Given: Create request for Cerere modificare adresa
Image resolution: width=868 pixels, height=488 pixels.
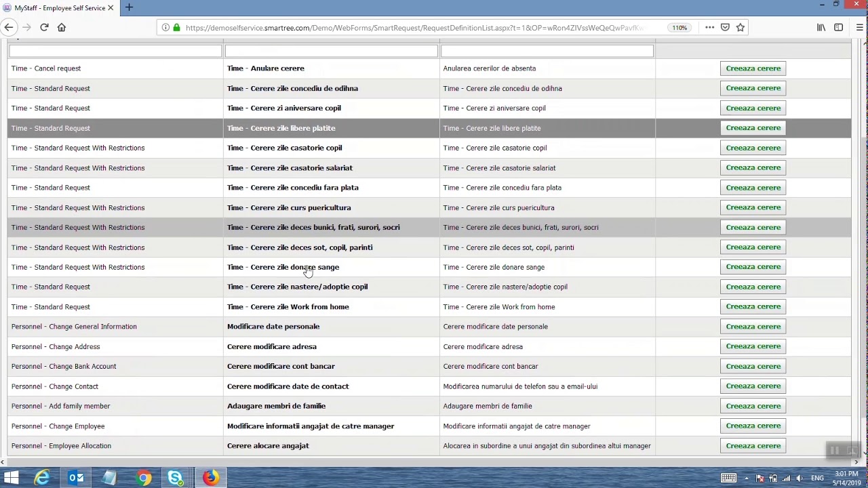Looking at the screenshot, I should tap(753, 346).
